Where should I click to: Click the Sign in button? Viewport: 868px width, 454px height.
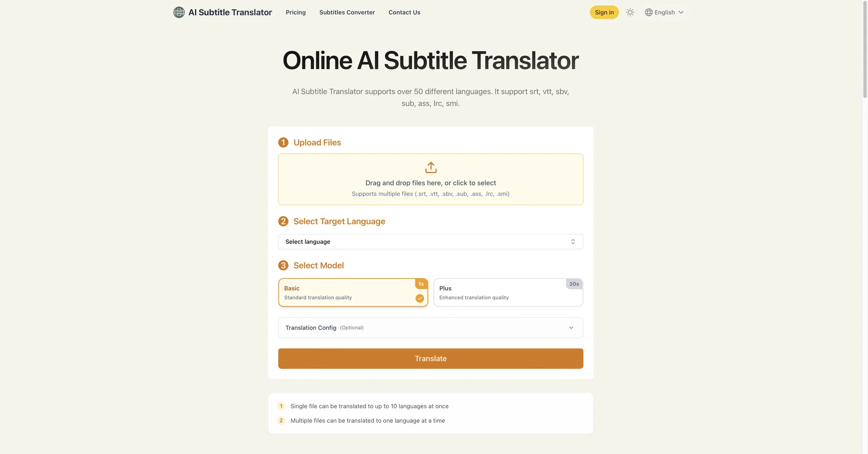604,12
